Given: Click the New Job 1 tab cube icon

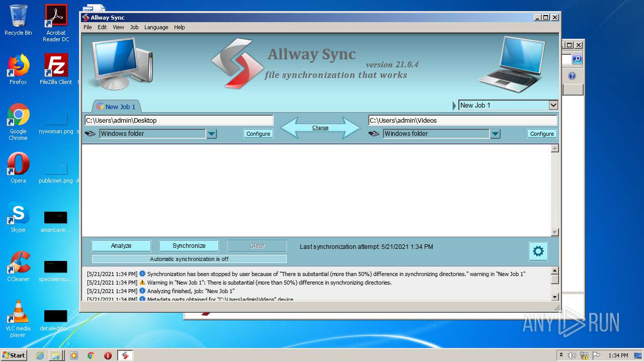Looking at the screenshot, I should coord(100,107).
